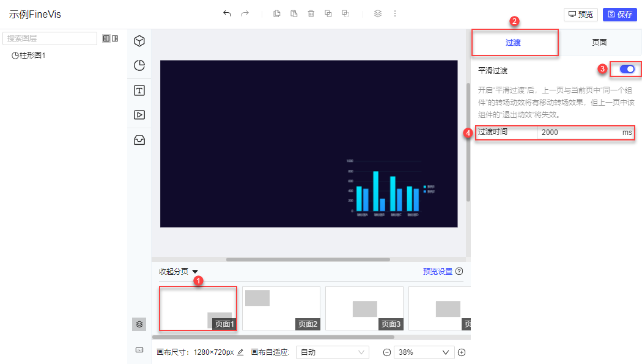The image size is (642, 364).
Task: Undo the last action
Action: pyautogui.click(x=227, y=13)
